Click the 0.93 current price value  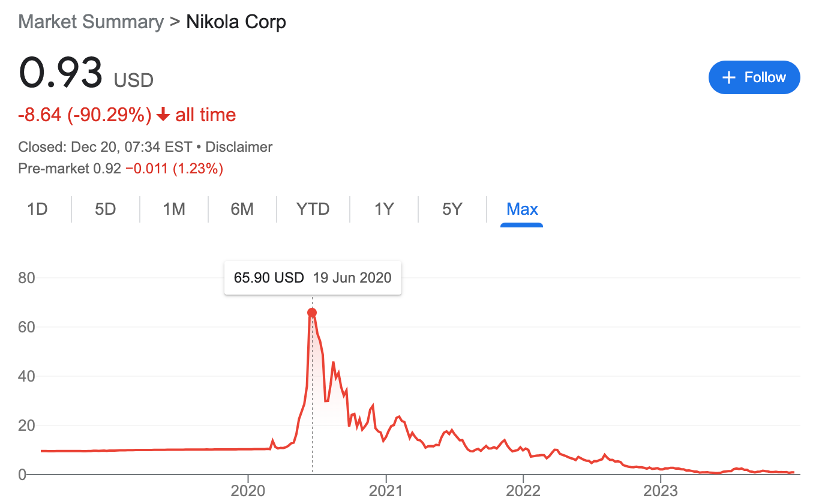pyautogui.click(x=61, y=73)
